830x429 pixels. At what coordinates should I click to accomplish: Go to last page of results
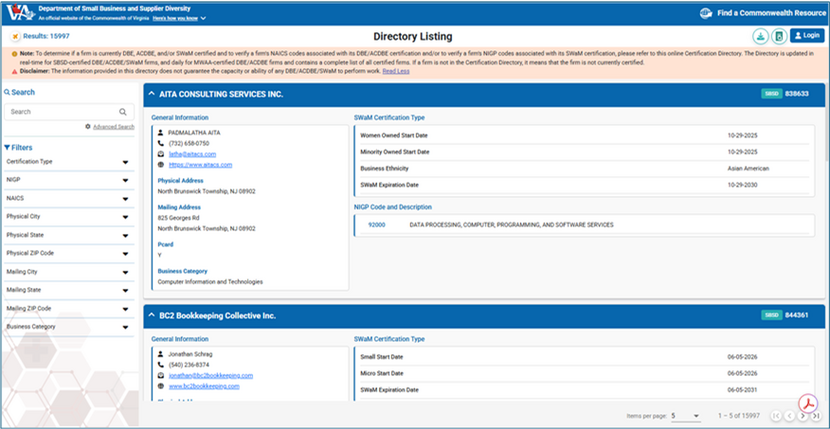(x=816, y=416)
